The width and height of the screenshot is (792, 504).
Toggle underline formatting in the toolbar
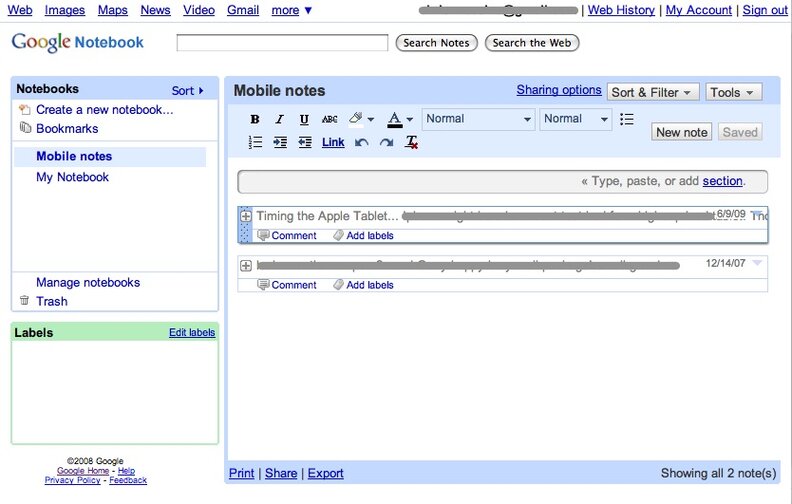[304, 119]
